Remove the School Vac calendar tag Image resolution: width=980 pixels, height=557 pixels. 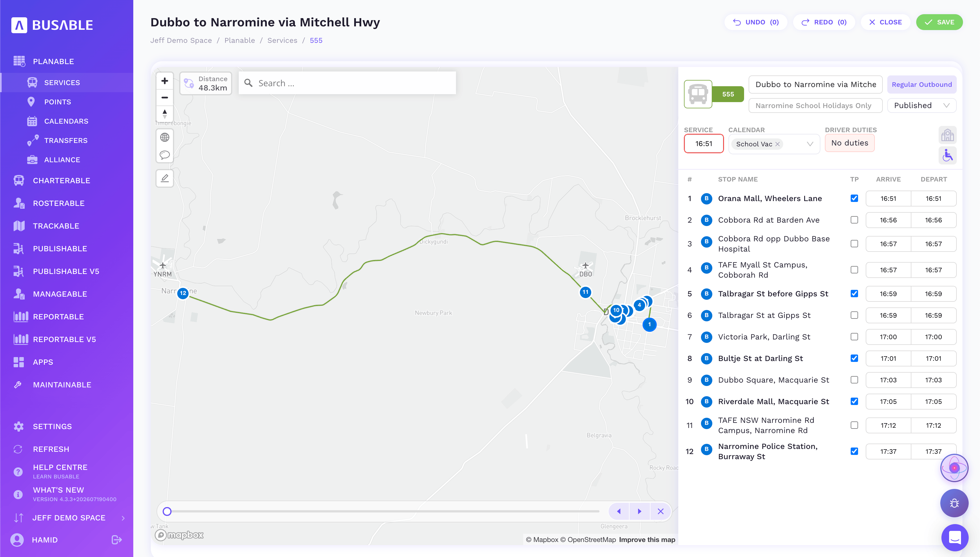tap(777, 144)
